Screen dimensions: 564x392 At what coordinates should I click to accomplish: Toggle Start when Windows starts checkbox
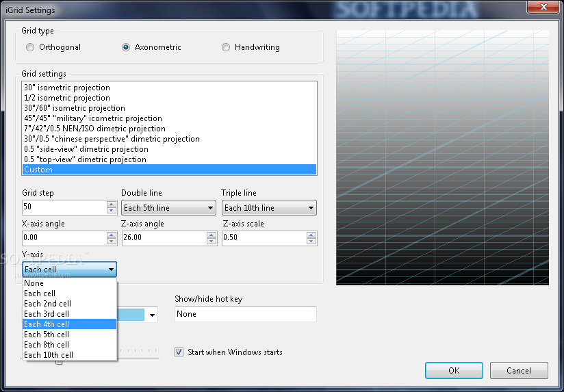point(179,352)
